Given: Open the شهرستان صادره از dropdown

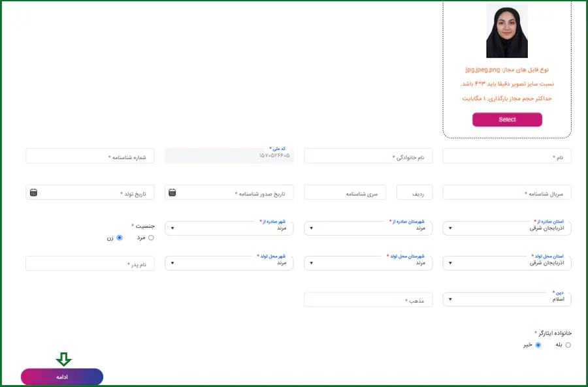Looking at the screenshot, I should (x=368, y=228).
